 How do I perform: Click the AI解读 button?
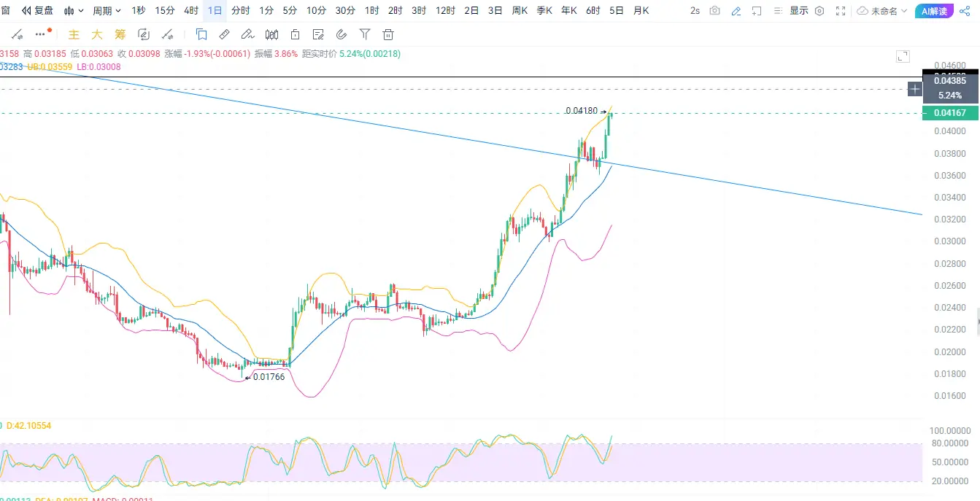click(x=934, y=11)
